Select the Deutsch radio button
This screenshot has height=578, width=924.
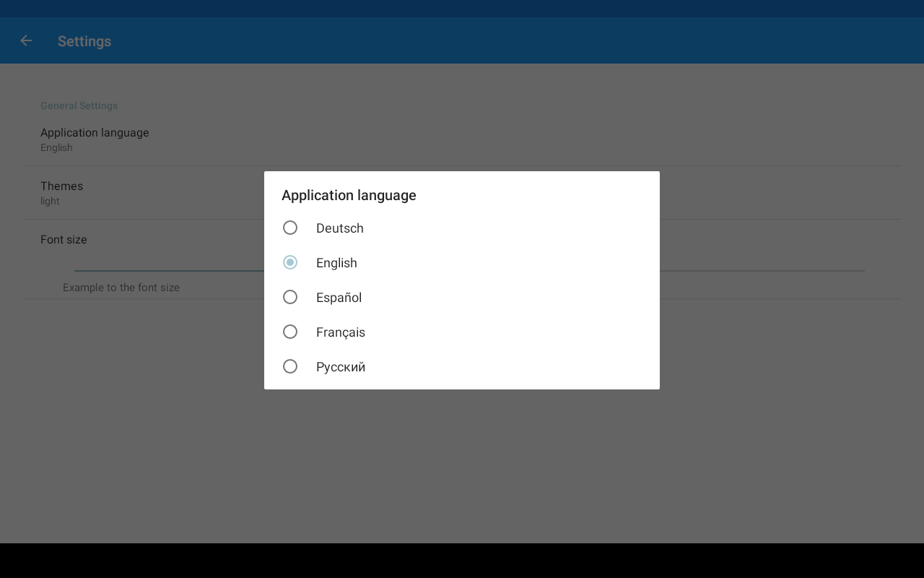[290, 228]
